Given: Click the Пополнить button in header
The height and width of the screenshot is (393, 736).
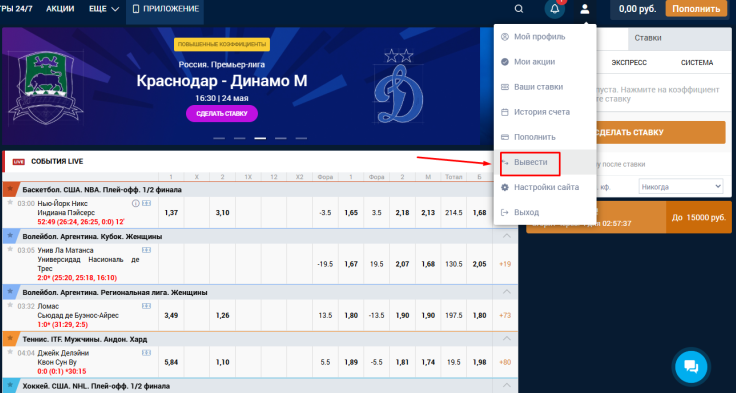Looking at the screenshot, I should pos(696,9).
